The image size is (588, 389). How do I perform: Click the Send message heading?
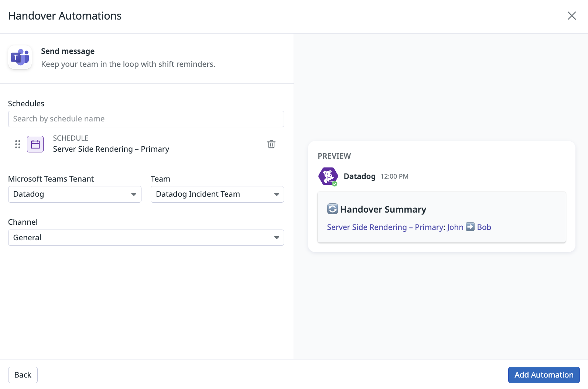click(68, 51)
